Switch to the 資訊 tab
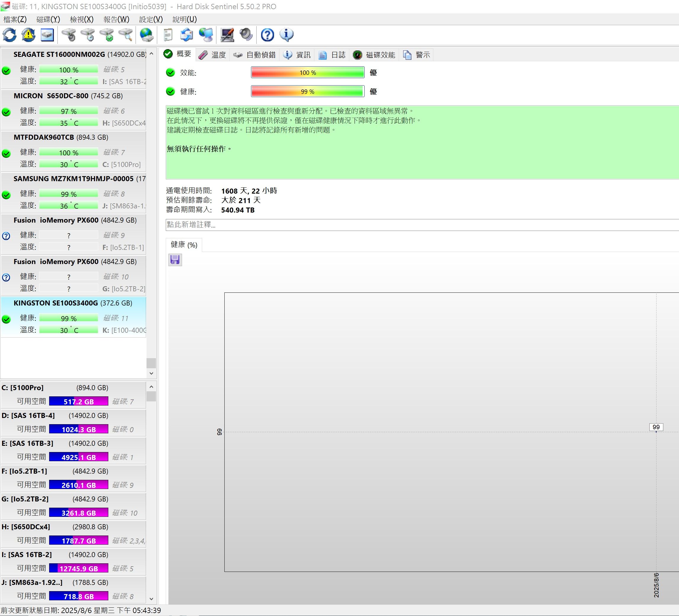 tap(297, 54)
